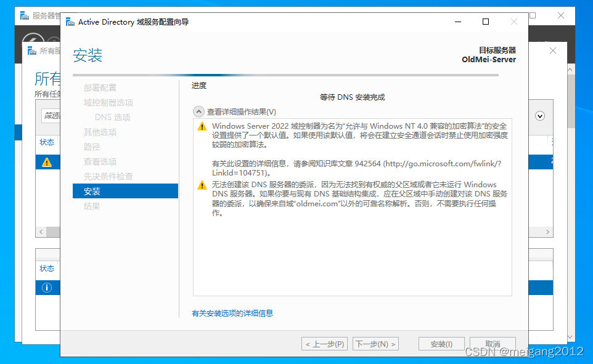Screen dimensions: 593x364
Task: Click the up arrow of Server Manager scrollbar
Action: pyautogui.click(x=570, y=70)
